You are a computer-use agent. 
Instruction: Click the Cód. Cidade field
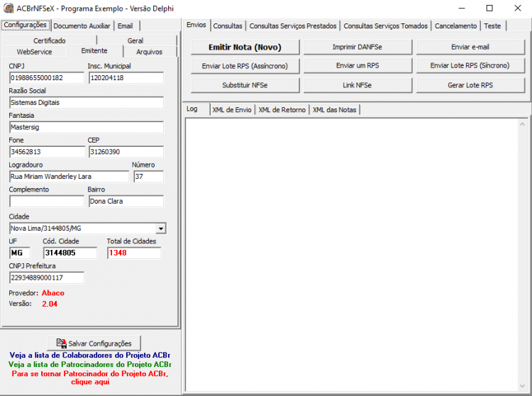click(70, 253)
